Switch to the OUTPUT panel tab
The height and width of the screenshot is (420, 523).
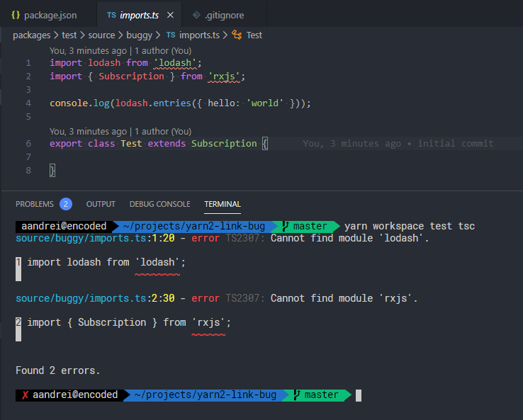[x=101, y=204]
